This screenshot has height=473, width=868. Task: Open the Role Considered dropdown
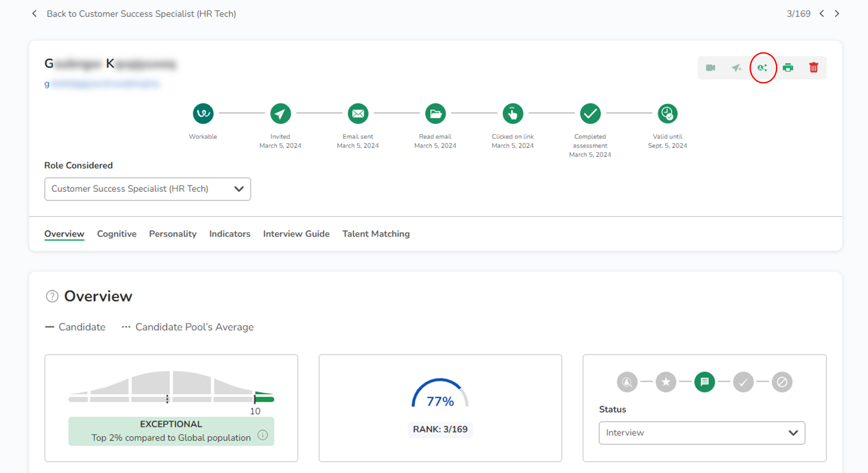148,189
